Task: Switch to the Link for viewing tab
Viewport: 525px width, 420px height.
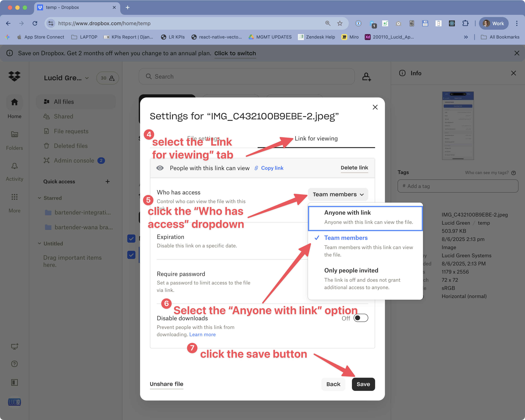Action: click(x=316, y=138)
